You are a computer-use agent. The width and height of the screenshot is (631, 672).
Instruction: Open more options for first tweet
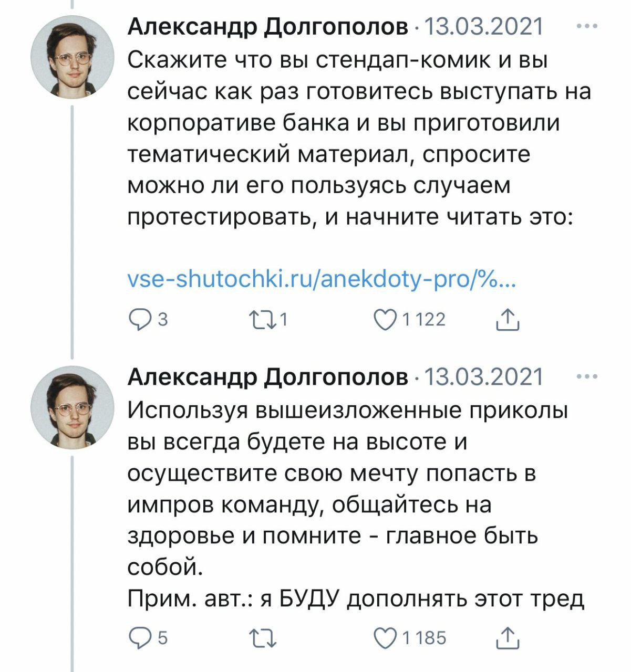coord(587,26)
